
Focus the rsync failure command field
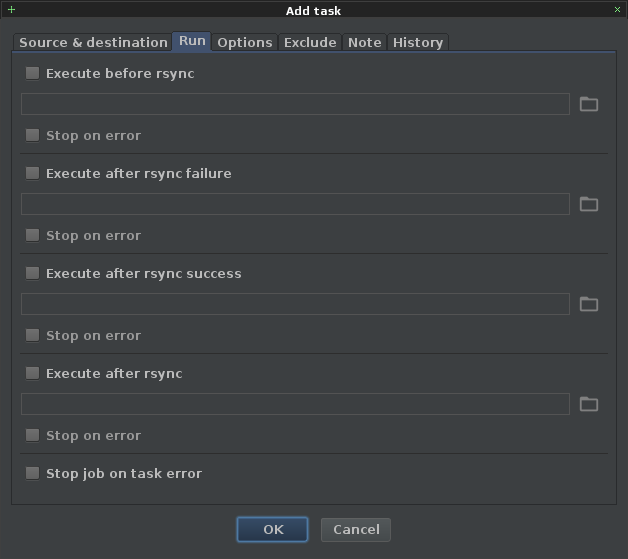[x=295, y=204]
